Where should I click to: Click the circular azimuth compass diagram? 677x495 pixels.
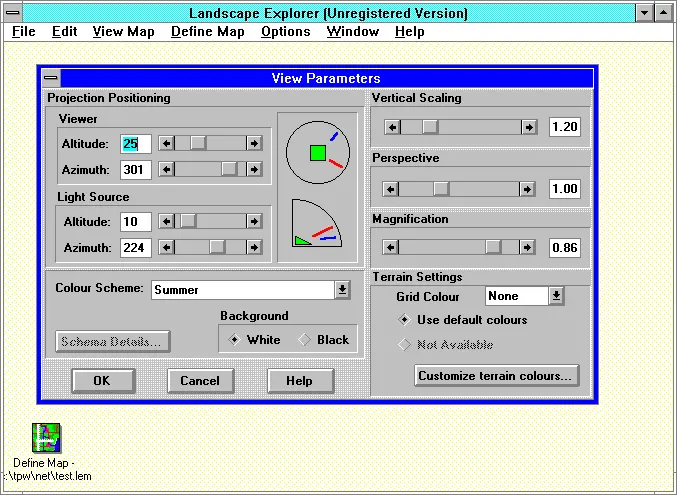[x=317, y=152]
